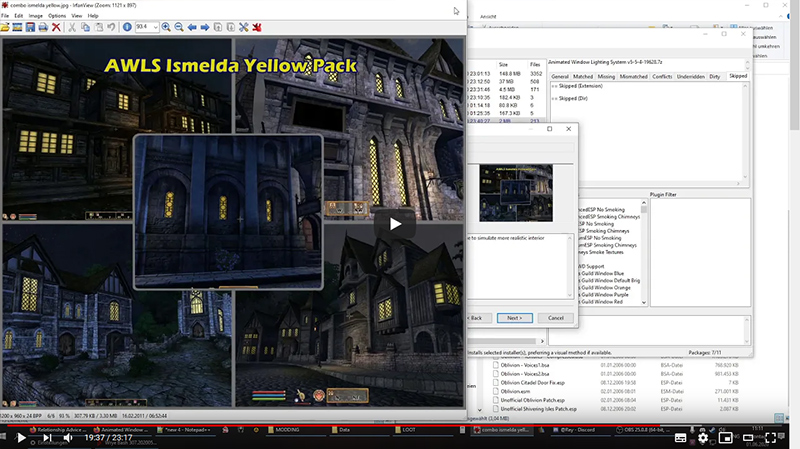The image size is (800, 449).
Task: Click the player Play button
Action: click(x=20, y=438)
